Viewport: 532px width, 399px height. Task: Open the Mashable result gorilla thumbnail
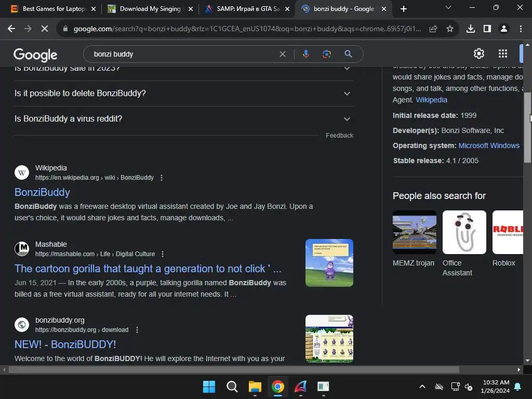click(x=329, y=263)
